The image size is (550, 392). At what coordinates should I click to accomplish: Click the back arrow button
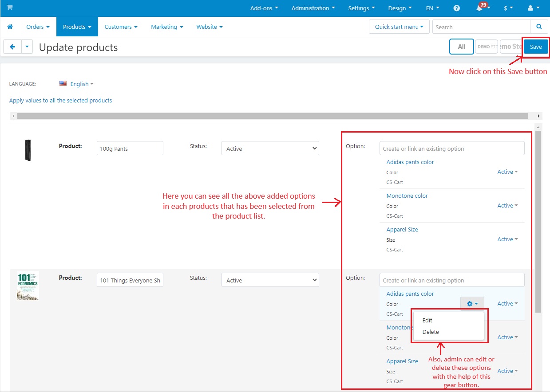click(12, 47)
